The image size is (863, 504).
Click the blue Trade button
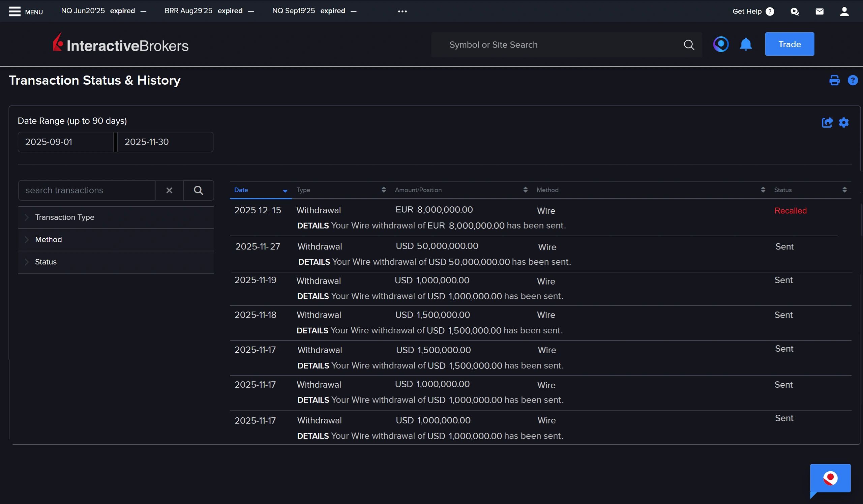point(790,44)
